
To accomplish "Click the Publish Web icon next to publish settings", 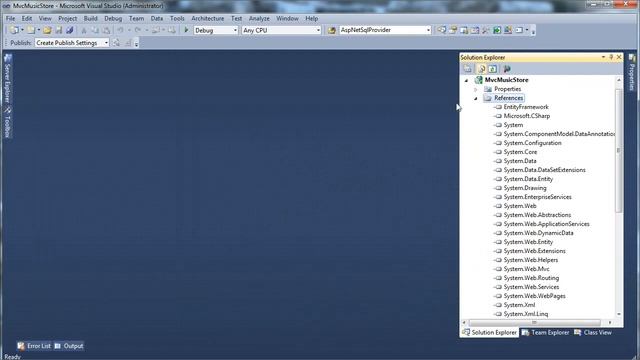I will [116, 43].
